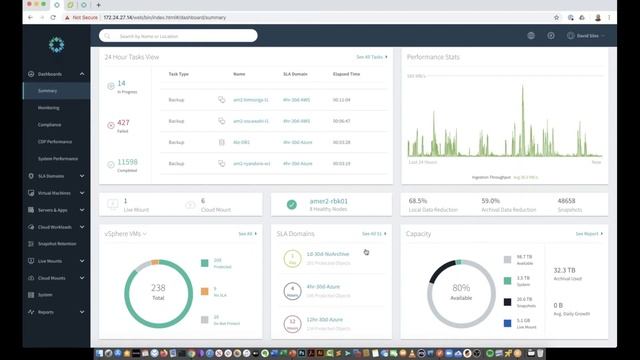This screenshot has width=640, height=360.
Task: Click See Report link in Capacity card
Action: [x=589, y=234]
